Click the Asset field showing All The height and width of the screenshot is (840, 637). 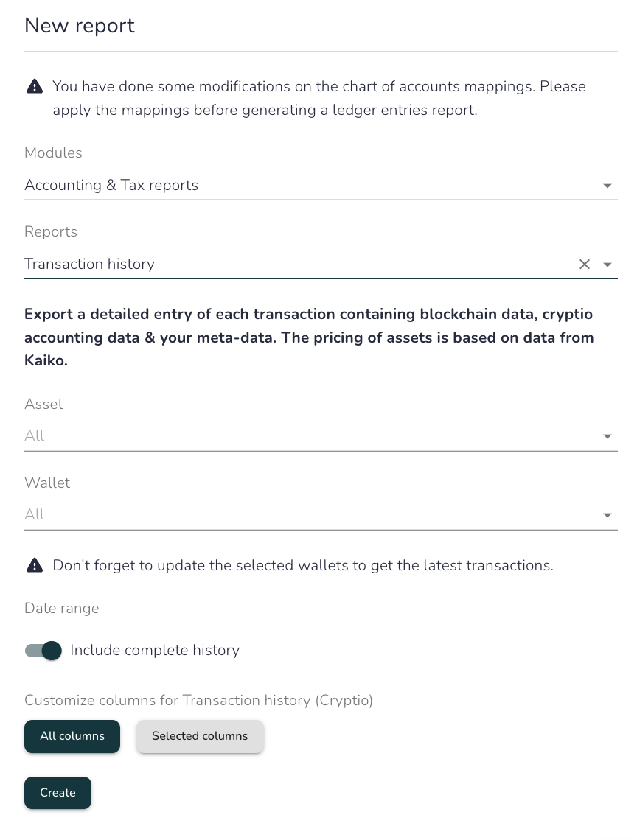pyautogui.click(x=321, y=436)
